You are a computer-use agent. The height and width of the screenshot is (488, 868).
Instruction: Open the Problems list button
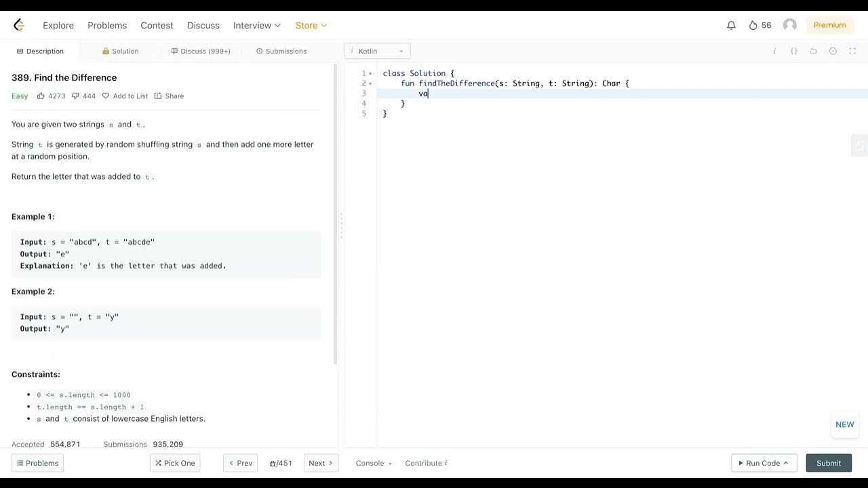click(x=37, y=463)
